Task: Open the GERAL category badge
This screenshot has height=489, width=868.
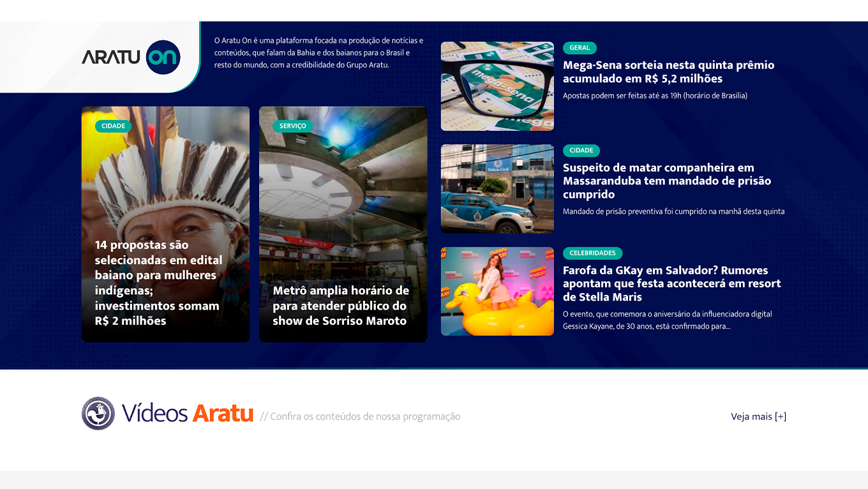Action: tap(580, 48)
